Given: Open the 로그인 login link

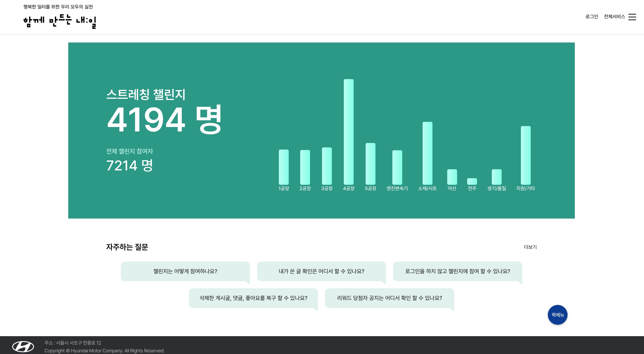Looking at the screenshot, I should [591, 17].
